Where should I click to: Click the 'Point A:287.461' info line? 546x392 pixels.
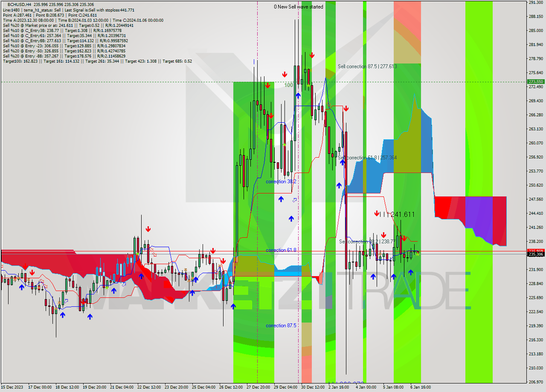click(x=49, y=15)
